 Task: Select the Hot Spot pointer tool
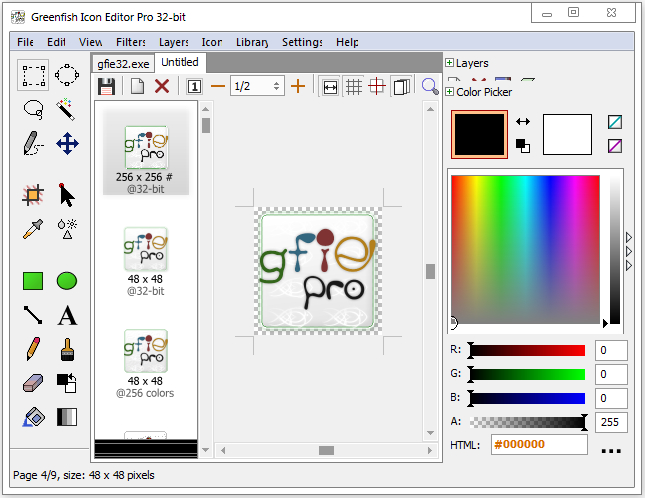click(67, 195)
